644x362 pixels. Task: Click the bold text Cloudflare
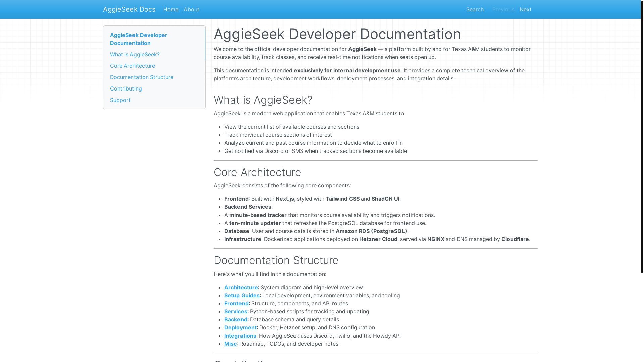pyautogui.click(x=515, y=239)
